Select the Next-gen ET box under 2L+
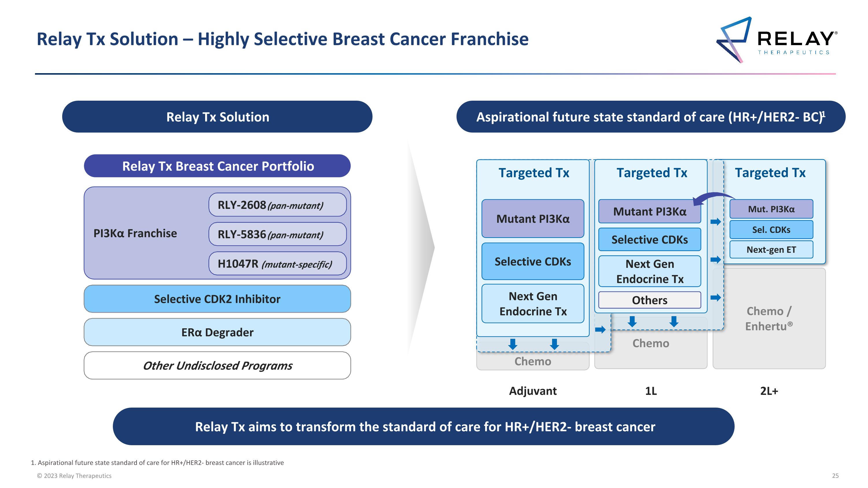The height and width of the screenshot is (488, 868). tap(771, 250)
